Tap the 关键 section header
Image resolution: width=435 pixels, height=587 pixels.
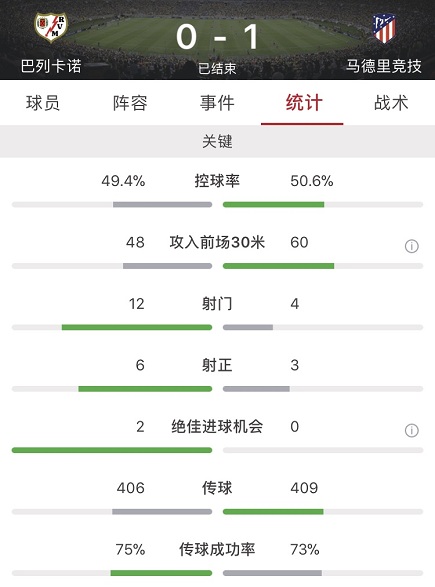218,142
